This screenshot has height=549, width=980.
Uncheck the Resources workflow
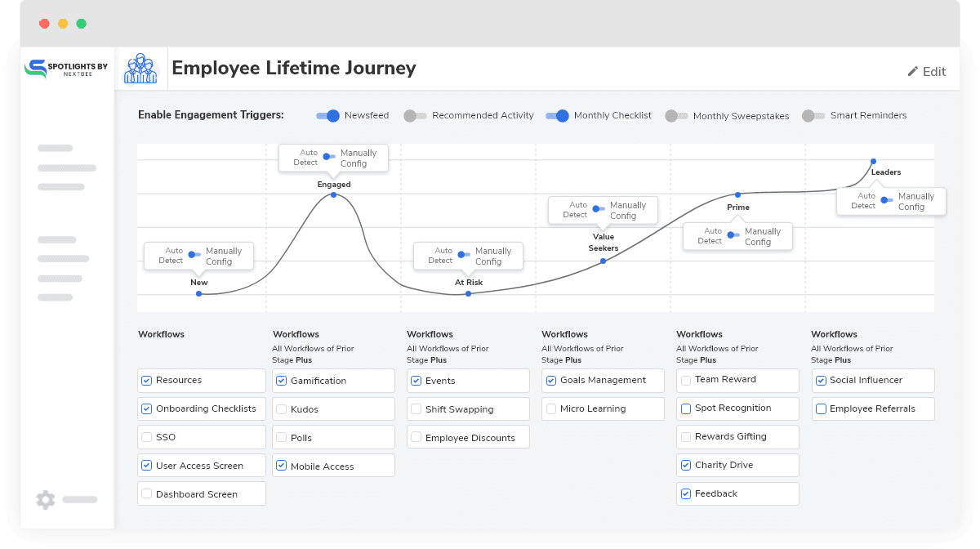pyautogui.click(x=147, y=380)
